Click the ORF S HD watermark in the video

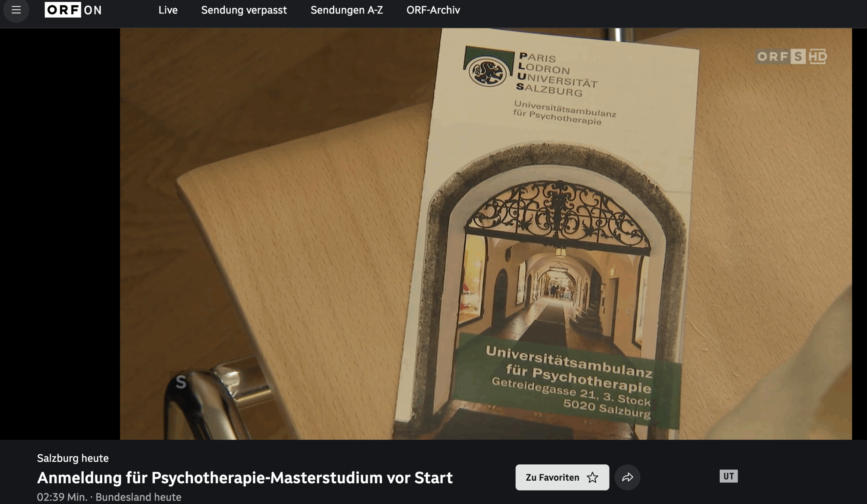coord(790,57)
